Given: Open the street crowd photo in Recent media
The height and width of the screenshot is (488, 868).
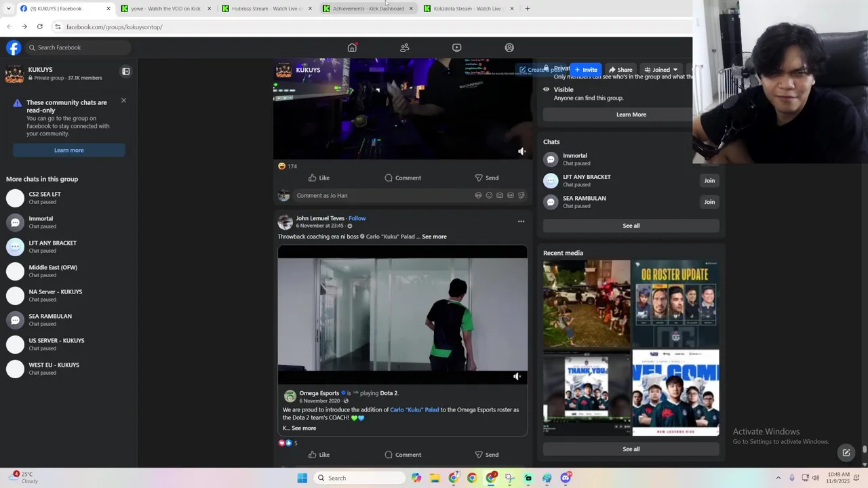Looking at the screenshot, I should coord(587,304).
